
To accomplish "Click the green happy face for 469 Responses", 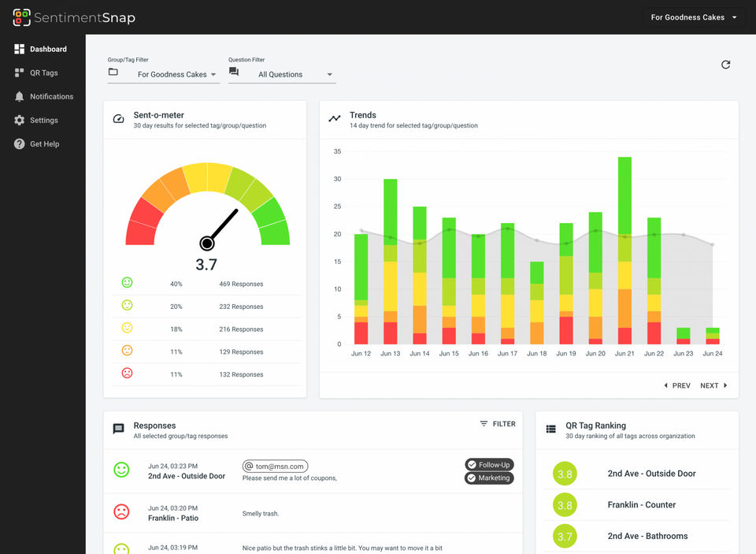I will 127,282.
